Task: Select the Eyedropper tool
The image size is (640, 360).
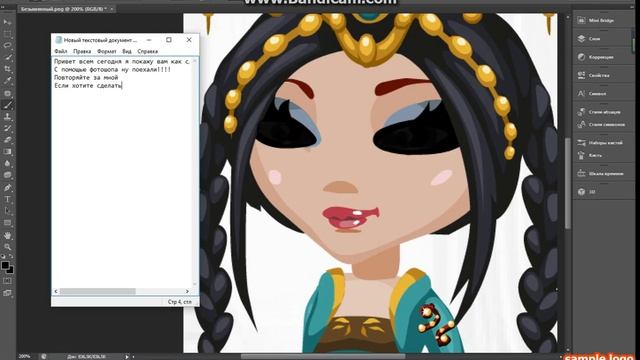Action: pos(7,81)
